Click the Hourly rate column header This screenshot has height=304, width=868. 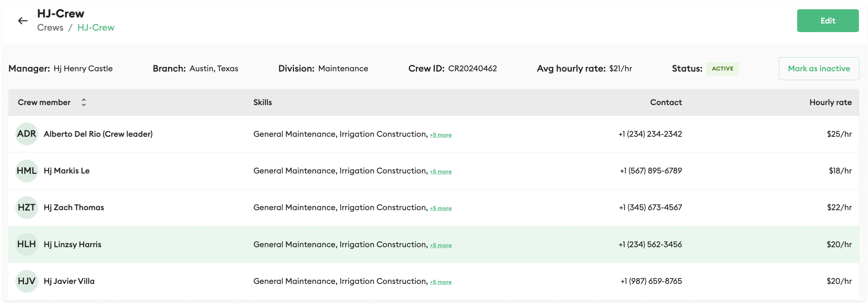(x=830, y=102)
